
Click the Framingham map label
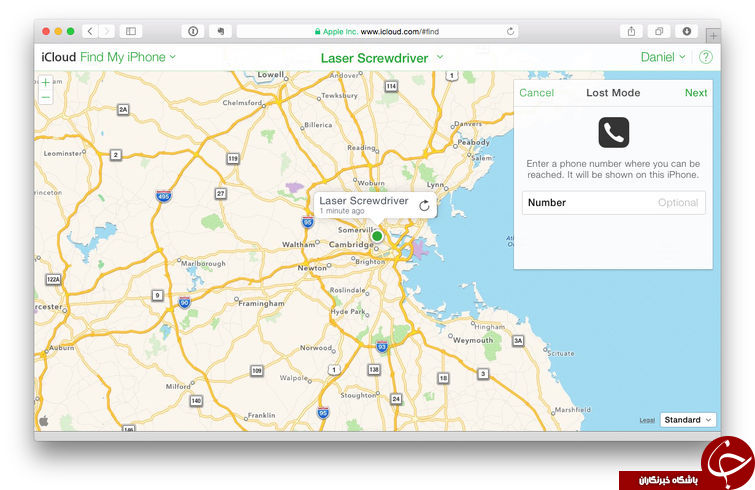click(x=261, y=304)
